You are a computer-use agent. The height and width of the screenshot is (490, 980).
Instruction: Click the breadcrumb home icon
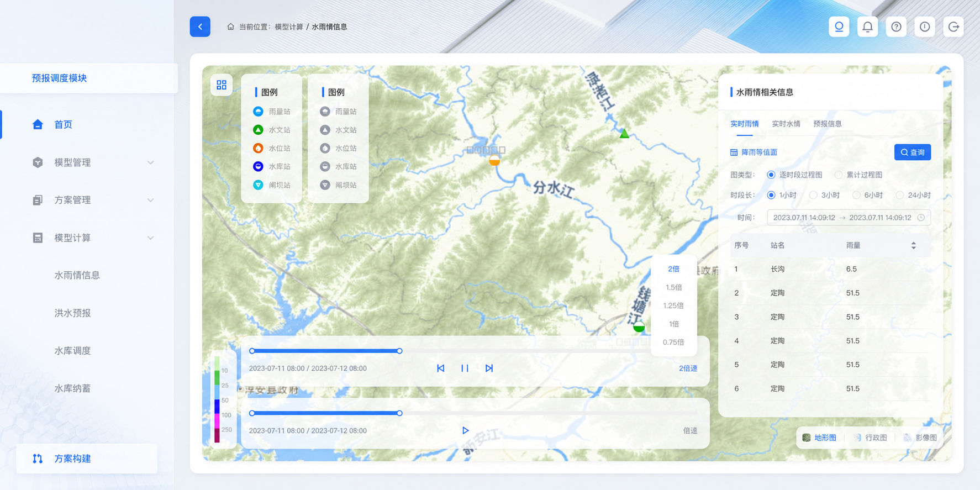point(230,27)
